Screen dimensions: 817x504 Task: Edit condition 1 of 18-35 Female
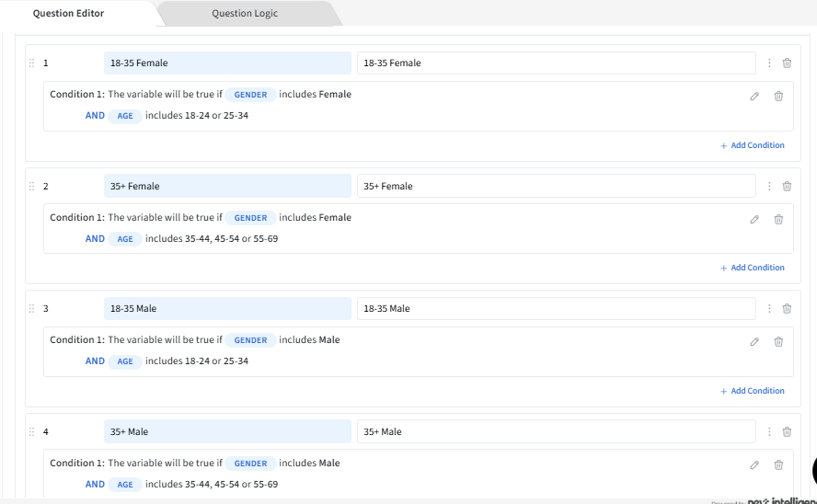tap(754, 96)
